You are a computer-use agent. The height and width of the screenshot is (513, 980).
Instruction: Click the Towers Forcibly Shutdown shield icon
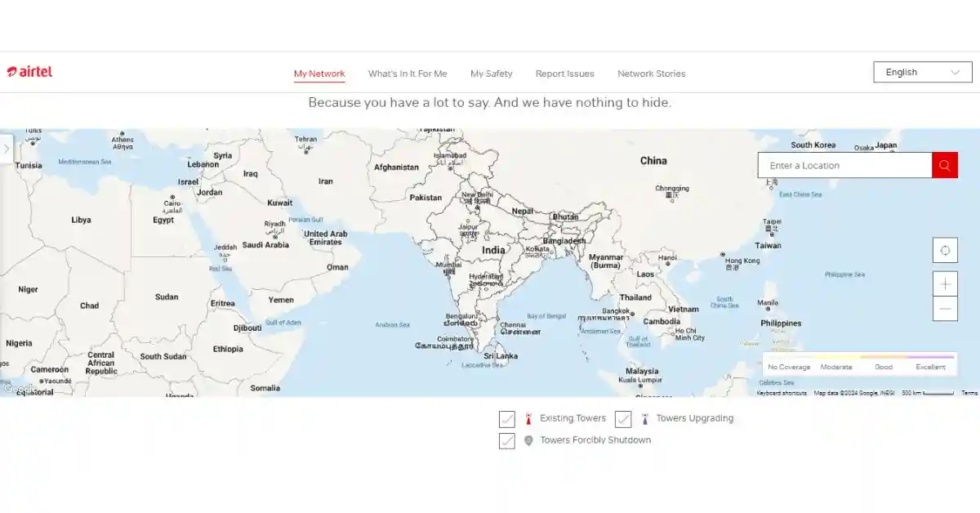coord(528,440)
